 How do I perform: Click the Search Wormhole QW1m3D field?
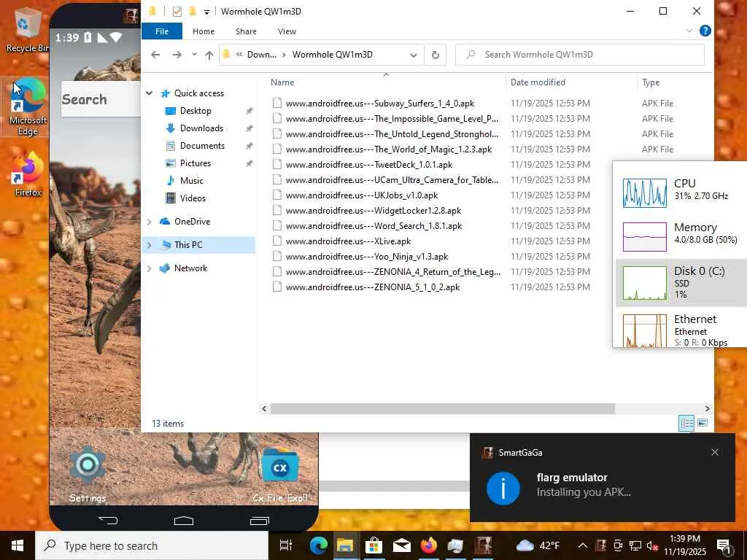(x=580, y=55)
